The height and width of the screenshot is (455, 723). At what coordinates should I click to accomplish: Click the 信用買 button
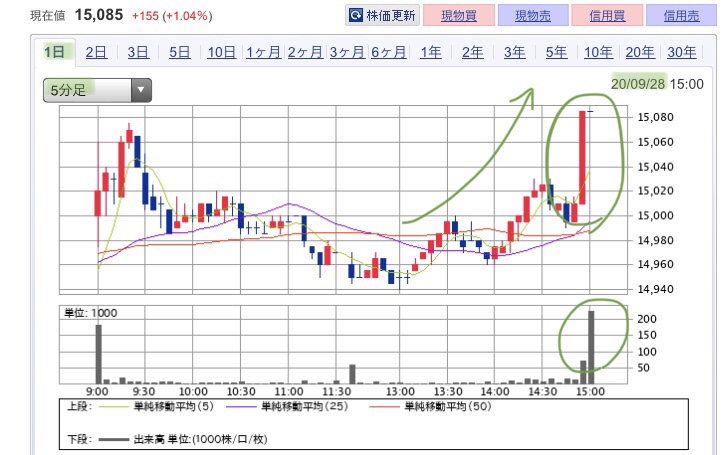[607, 15]
